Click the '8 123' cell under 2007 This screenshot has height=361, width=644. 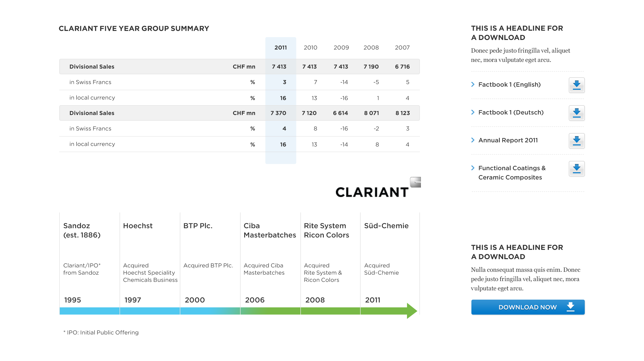coord(403,113)
